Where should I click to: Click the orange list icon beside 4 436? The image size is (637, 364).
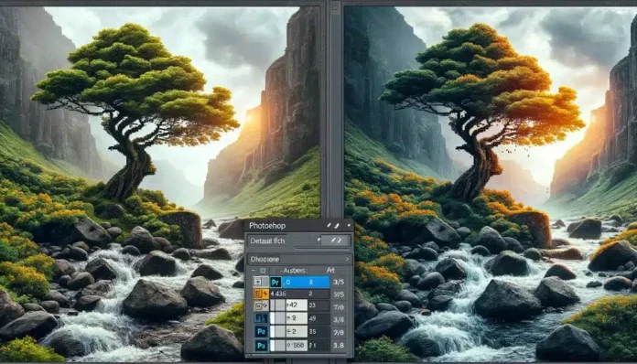(261, 294)
